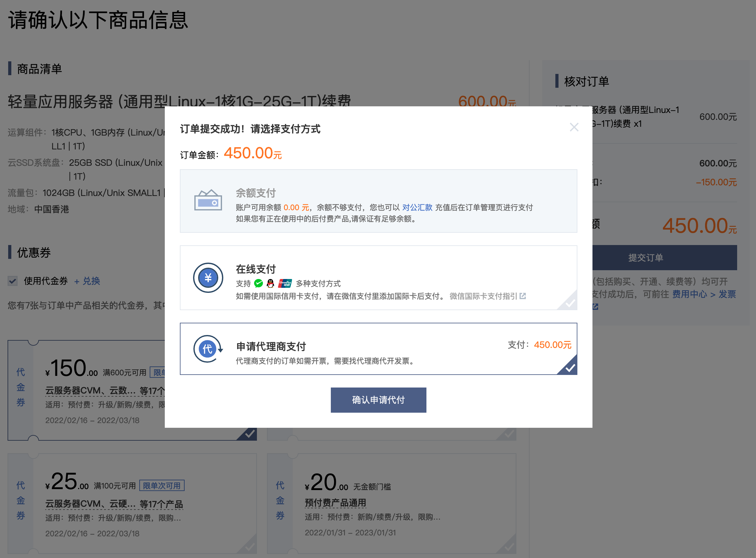Click the 商品清单 section heading
Image resolution: width=756 pixels, height=558 pixels.
pos(40,69)
